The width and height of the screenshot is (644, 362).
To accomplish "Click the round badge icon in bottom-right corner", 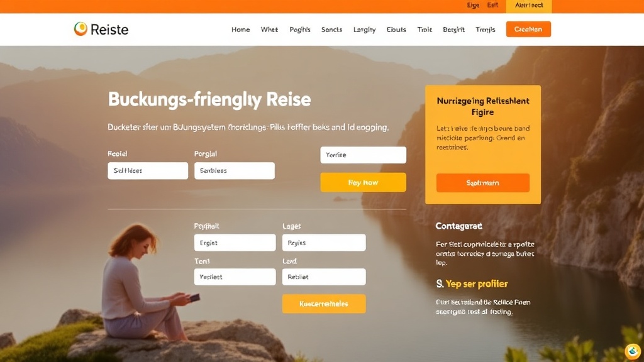I will coord(633,351).
